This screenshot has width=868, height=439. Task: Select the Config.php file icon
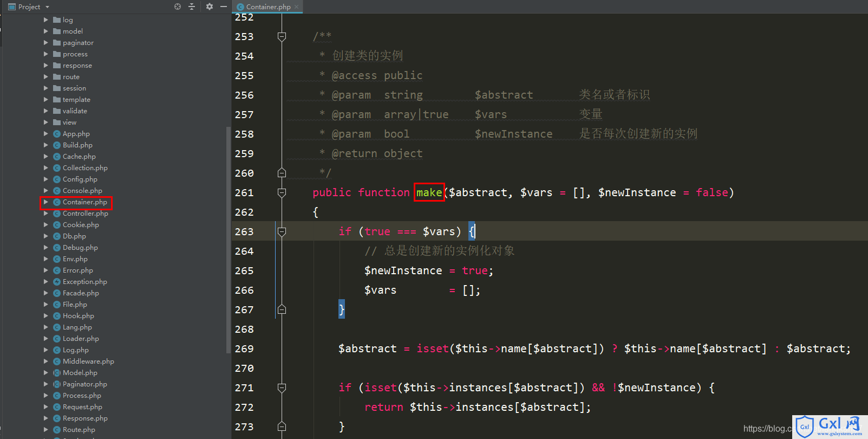57,179
